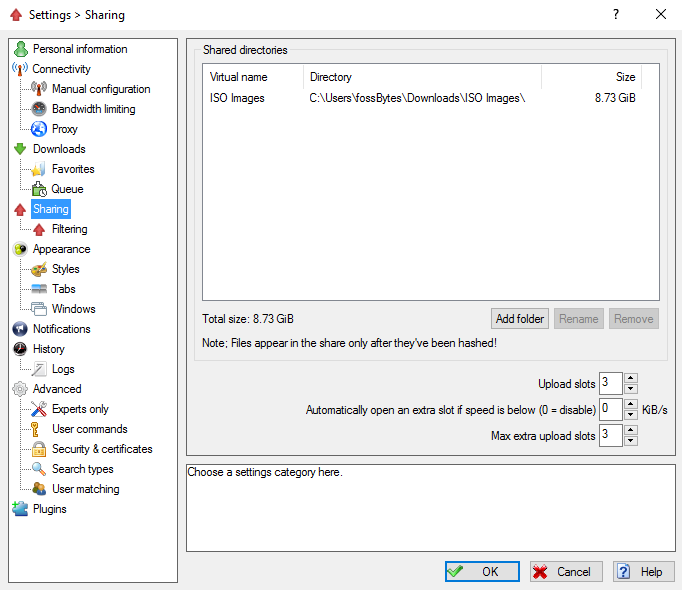Click the User commands key icon
Viewport: 682px width, 590px height.
point(36,429)
